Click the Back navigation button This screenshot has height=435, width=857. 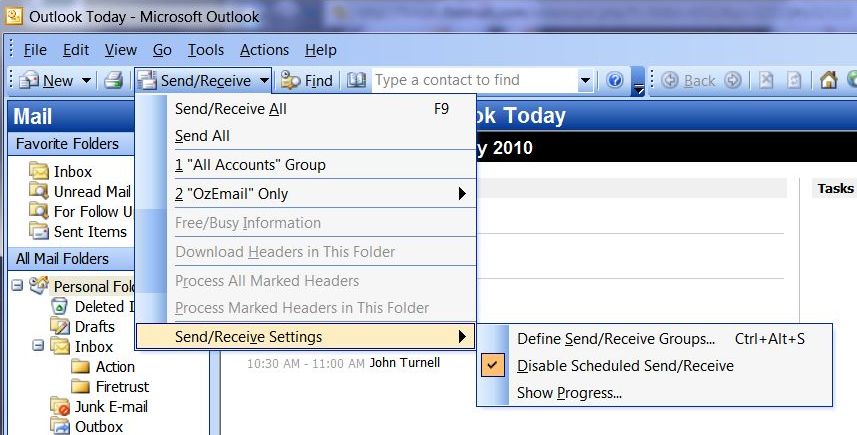pyautogui.click(x=688, y=81)
